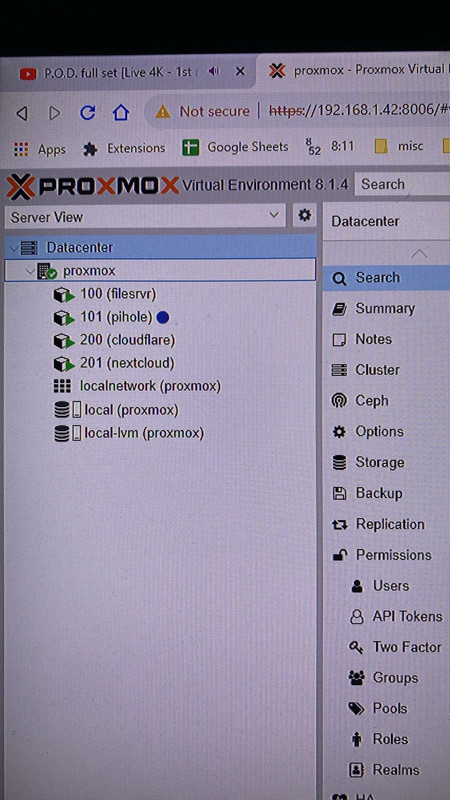Click the Proxmox logo

click(93, 186)
